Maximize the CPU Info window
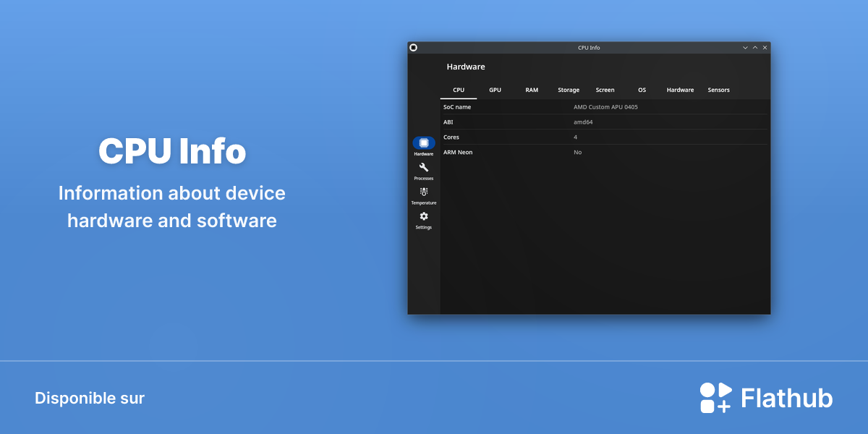The image size is (868, 434). point(755,48)
